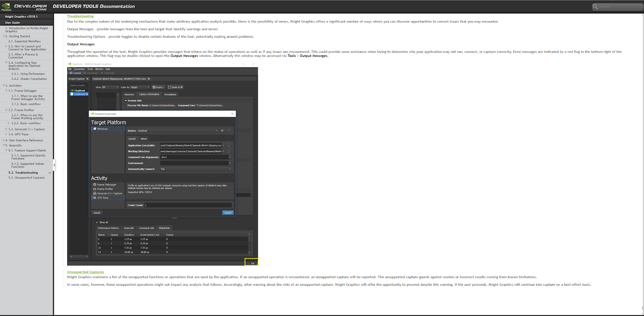This screenshot has width=644, height=316.
Task: Click the sidebar collapse handle arrow
Action: click(54, 164)
